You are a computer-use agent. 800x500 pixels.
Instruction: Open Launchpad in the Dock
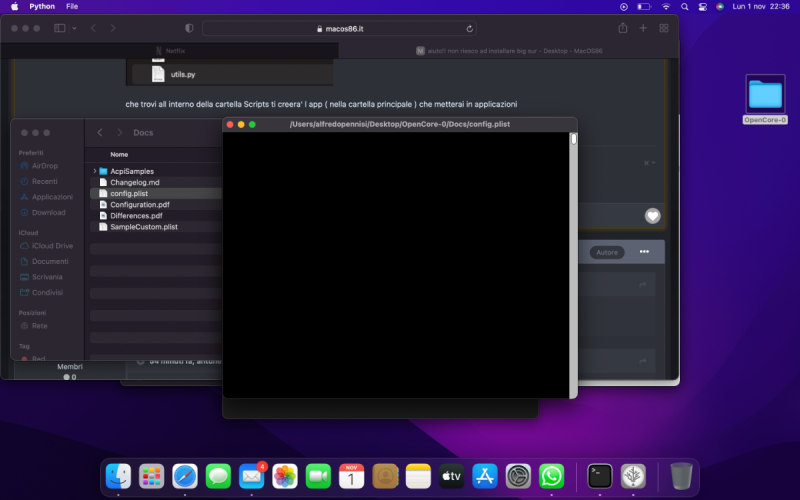tap(152, 476)
